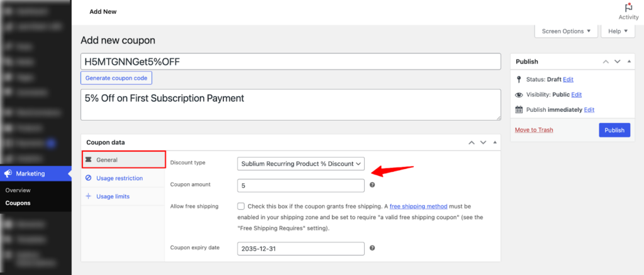Expand the Help dropdown tab
This screenshot has width=644, height=275.
click(618, 31)
